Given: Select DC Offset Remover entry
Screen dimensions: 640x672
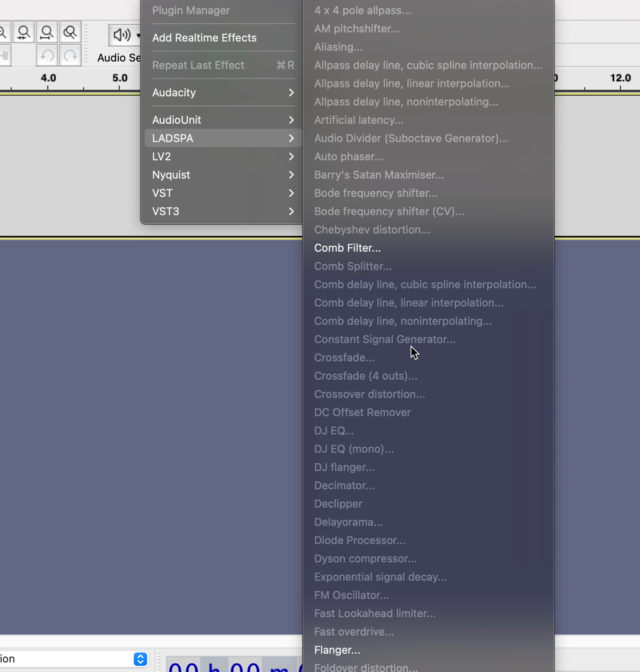Looking at the screenshot, I should tap(428, 412).
